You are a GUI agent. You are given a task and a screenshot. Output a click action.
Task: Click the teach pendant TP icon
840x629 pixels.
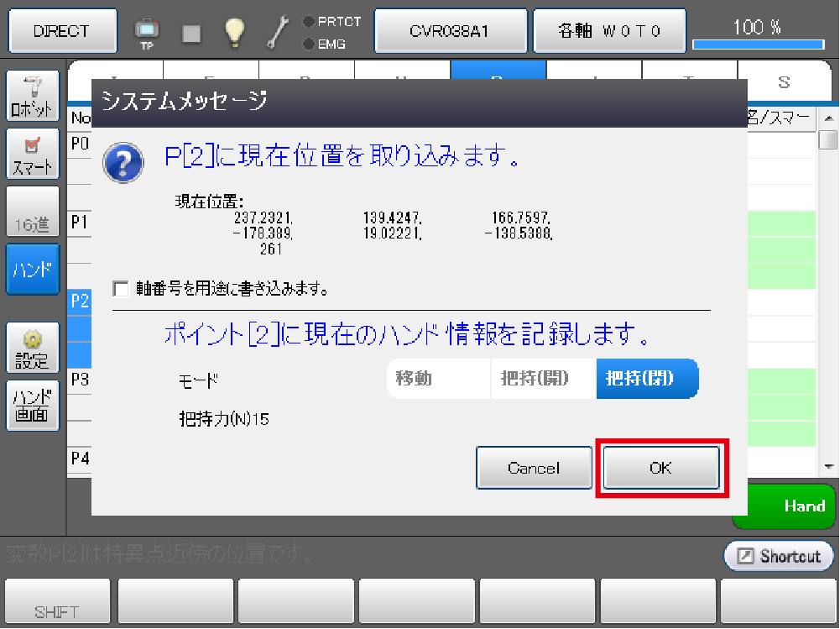click(x=146, y=32)
